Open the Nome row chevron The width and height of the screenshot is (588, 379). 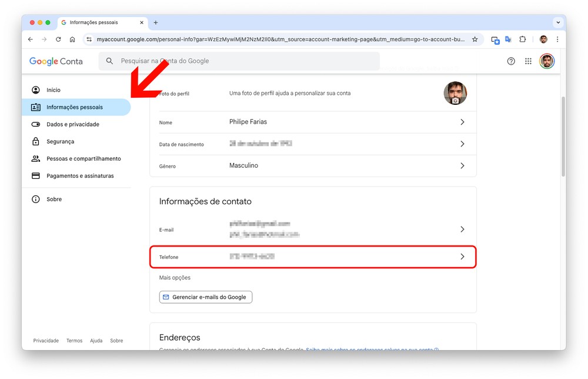[462, 122]
